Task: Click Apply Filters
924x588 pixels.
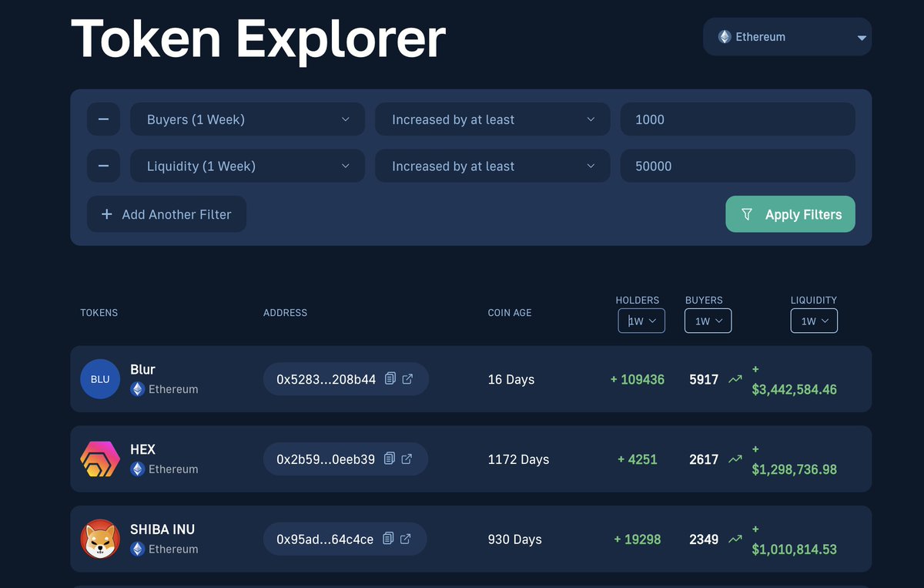Action: click(x=790, y=214)
